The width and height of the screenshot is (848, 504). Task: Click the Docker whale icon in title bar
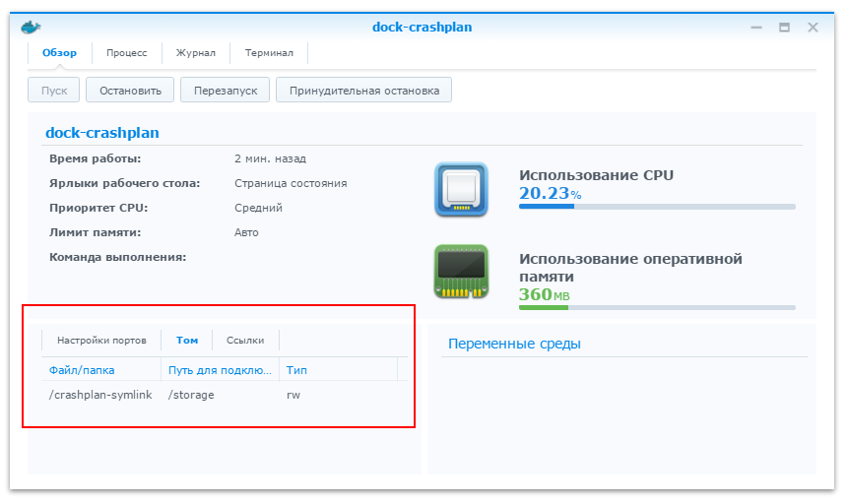click(31, 27)
